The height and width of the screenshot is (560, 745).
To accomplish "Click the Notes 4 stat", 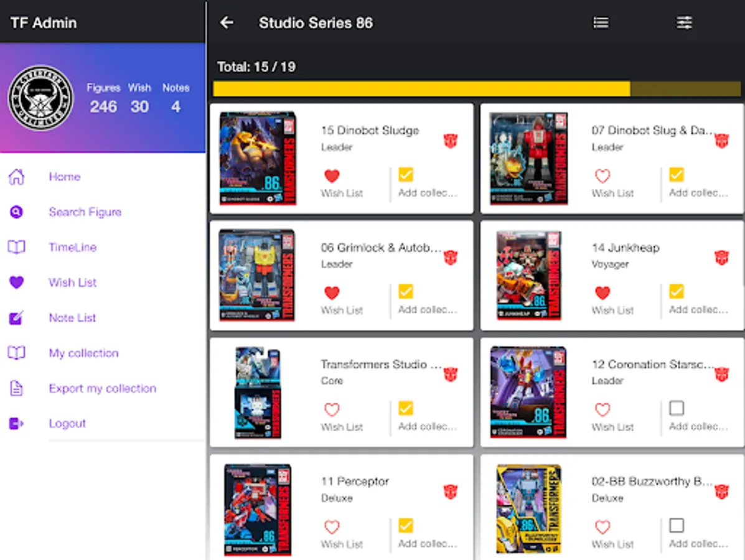I will pyautogui.click(x=176, y=99).
